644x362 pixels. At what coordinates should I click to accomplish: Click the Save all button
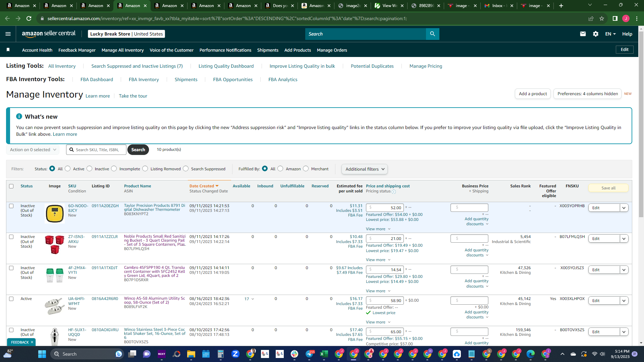[608, 188]
